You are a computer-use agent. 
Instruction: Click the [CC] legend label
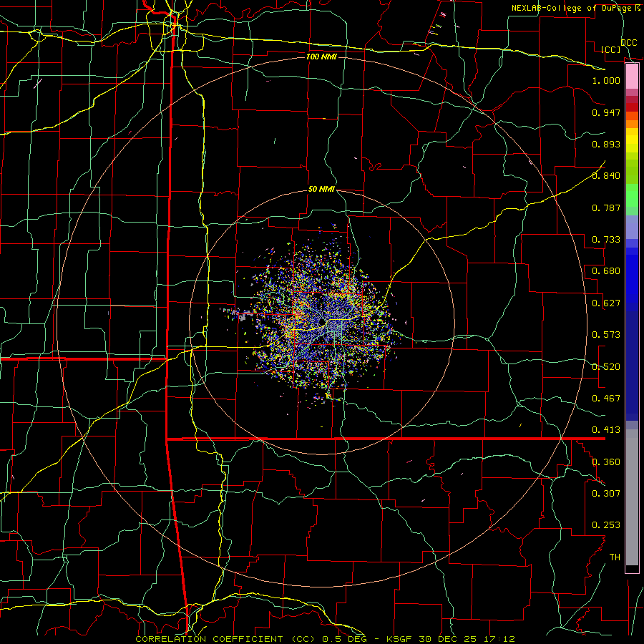click(x=611, y=49)
